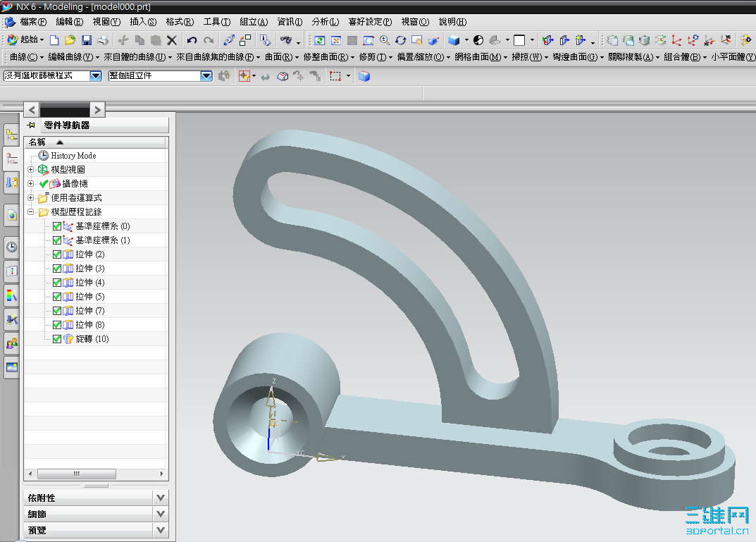Toggle the 拉伸 (4) feature checkbox

click(57, 283)
